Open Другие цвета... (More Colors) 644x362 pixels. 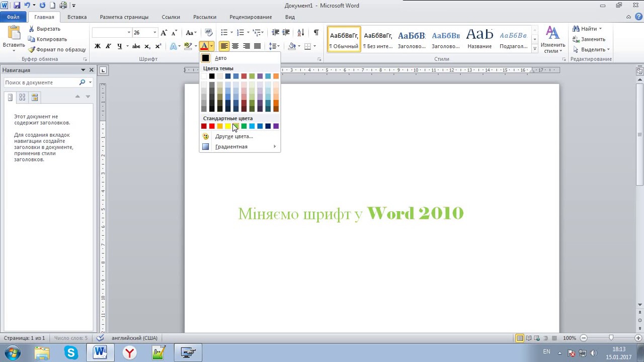[x=239, y=136]
